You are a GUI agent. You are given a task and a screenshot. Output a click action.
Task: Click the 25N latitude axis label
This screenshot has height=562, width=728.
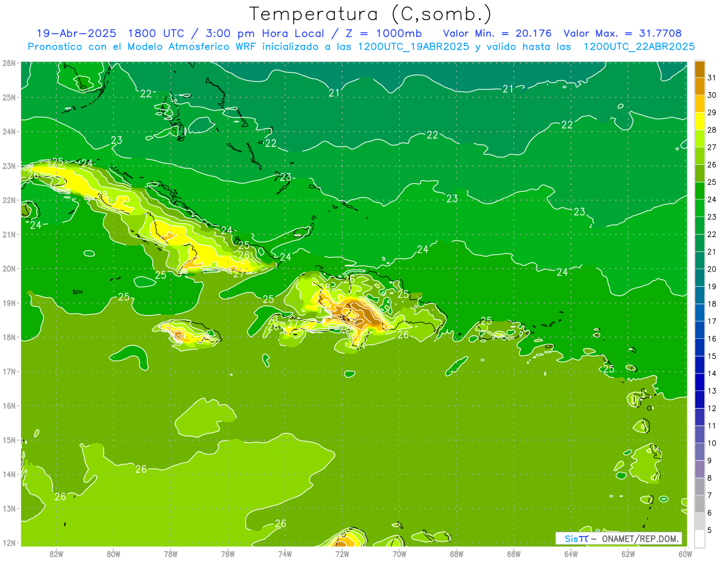coord(8,97)
